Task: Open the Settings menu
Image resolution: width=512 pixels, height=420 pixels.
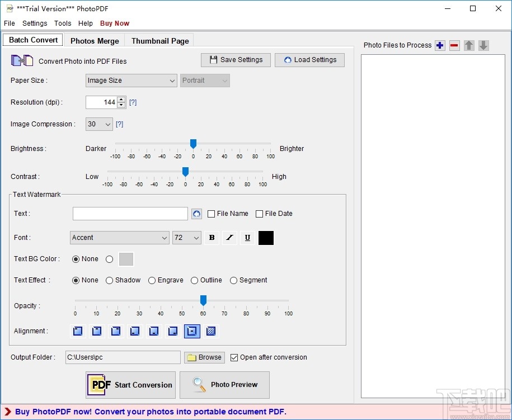Action: click(x=34, y=23)
